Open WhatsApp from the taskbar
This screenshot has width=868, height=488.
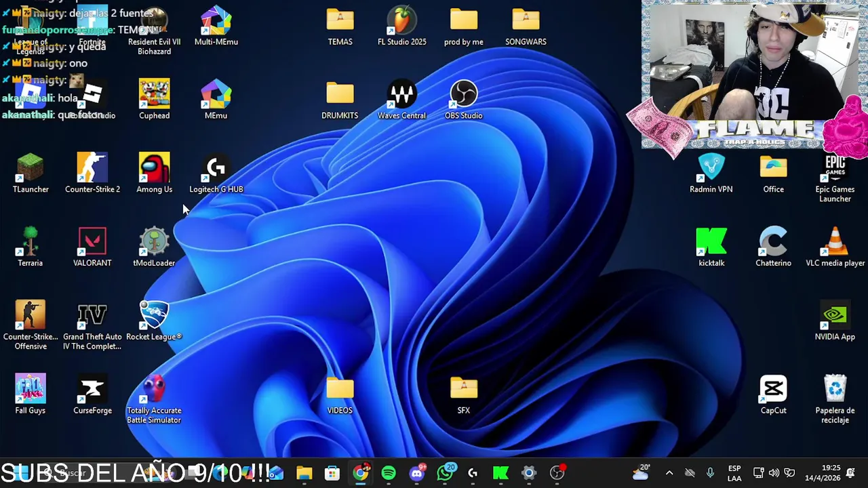tap(446, 473)
